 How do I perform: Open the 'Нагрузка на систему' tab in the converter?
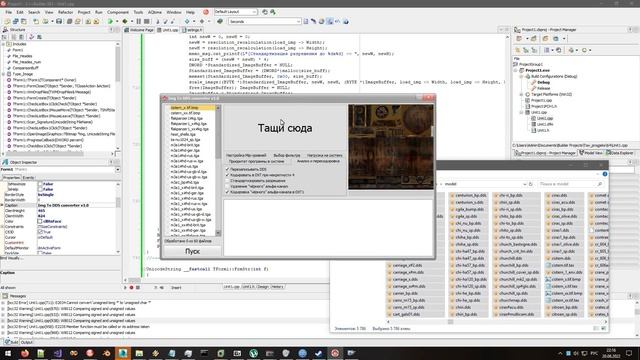324,156
